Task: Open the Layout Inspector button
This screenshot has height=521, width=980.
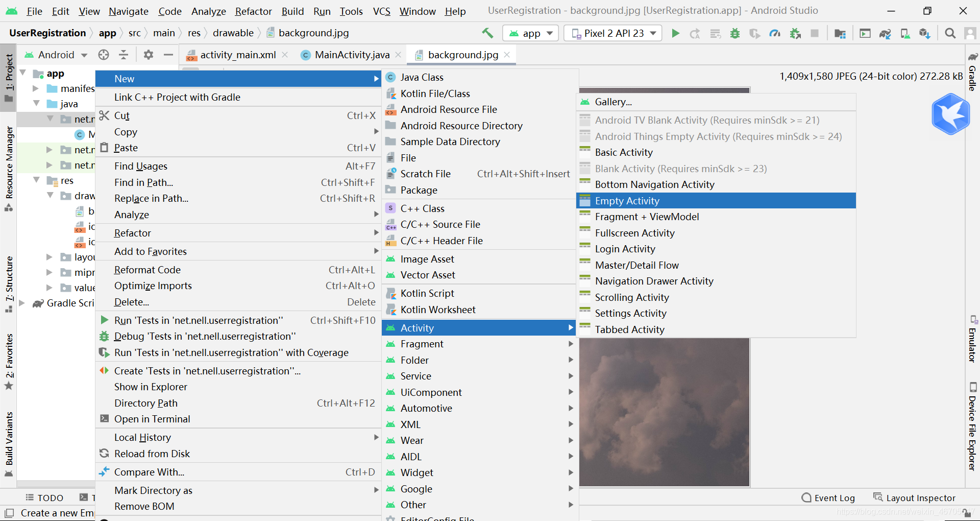Action: click(914, 498)
